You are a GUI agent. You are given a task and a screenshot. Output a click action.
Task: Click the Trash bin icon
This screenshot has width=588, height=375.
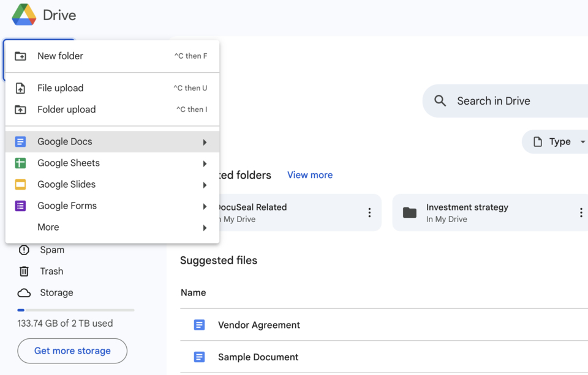click(24, 271)
